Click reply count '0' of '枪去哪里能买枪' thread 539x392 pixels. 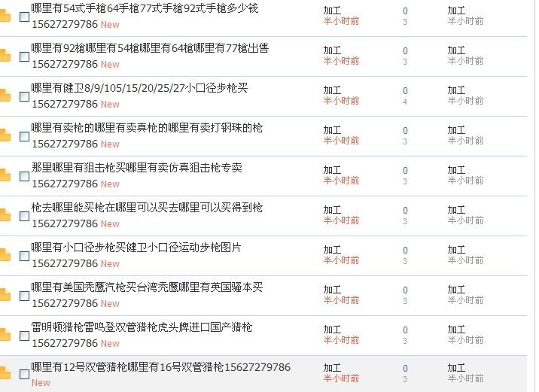(x=405, y=210)
